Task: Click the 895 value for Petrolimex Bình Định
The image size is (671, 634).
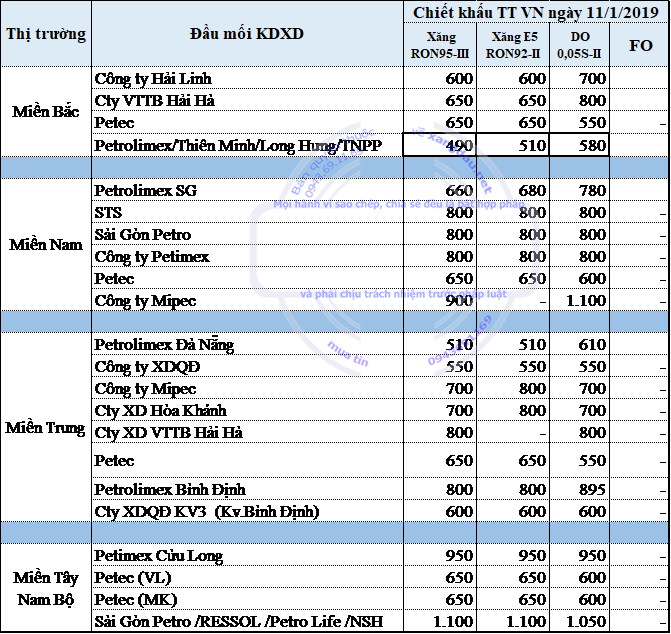Action: 579,489
